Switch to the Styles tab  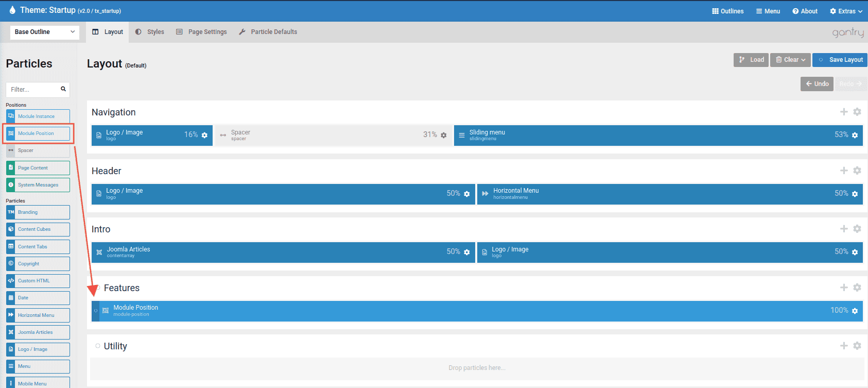click(x=150, y=32)
